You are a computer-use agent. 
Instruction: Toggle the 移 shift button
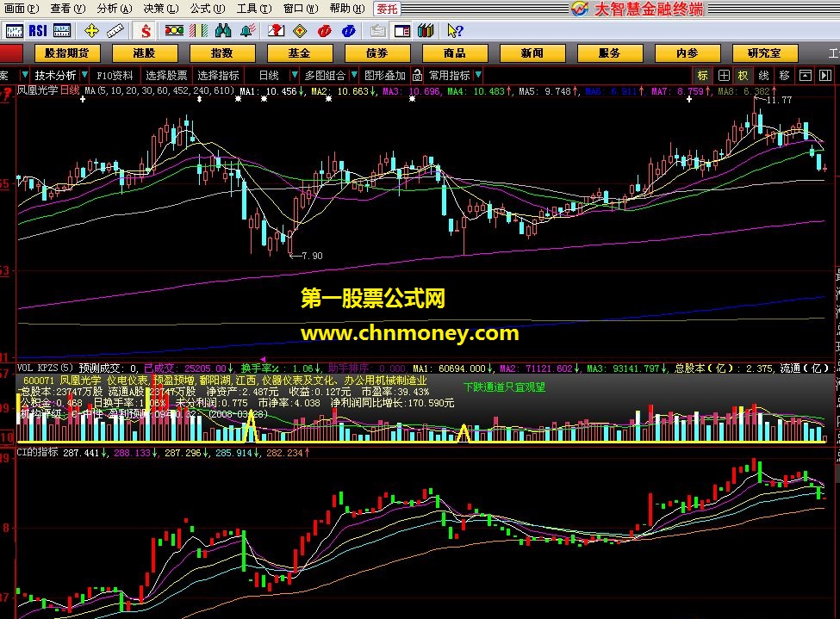click(x=784, y=76)
